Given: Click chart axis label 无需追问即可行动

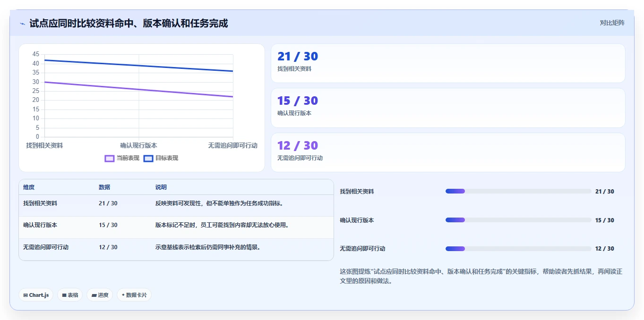Looking at the screenshot, I should click(x=233, y=145).
